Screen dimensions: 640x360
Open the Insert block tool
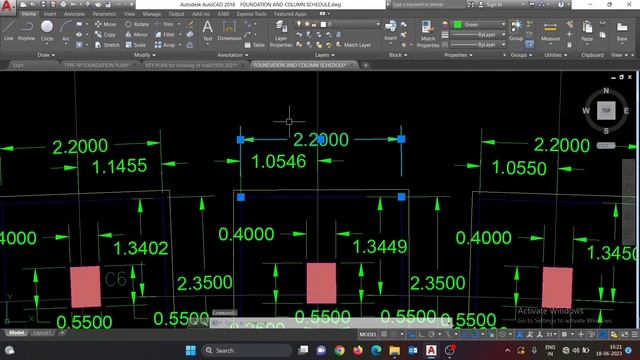pos(391,31)
